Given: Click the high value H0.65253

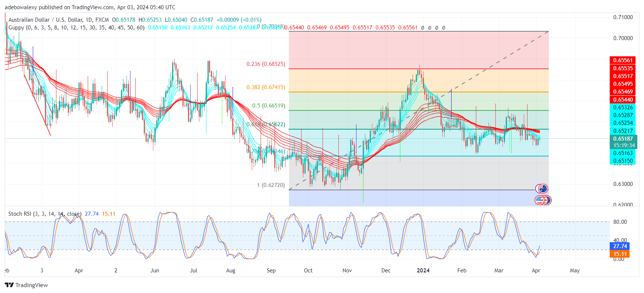Looking at the screenshot, I should [150, 20].
